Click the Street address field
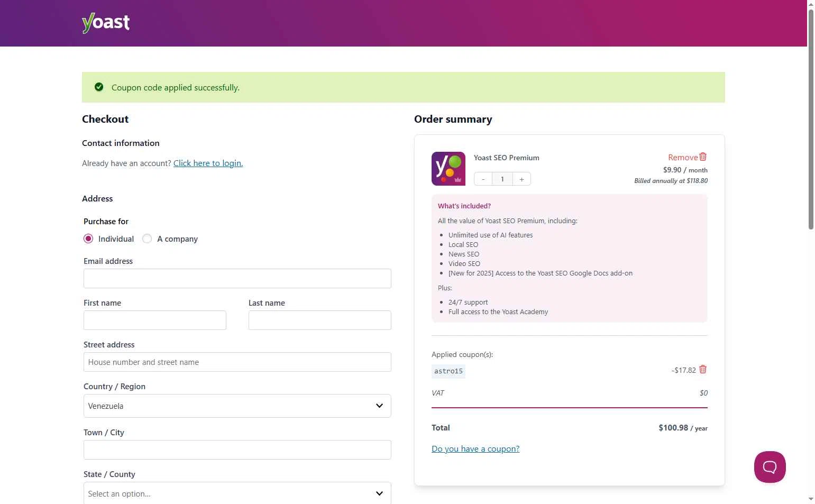This screenshot has height=504, width=815. click(237, 362)
